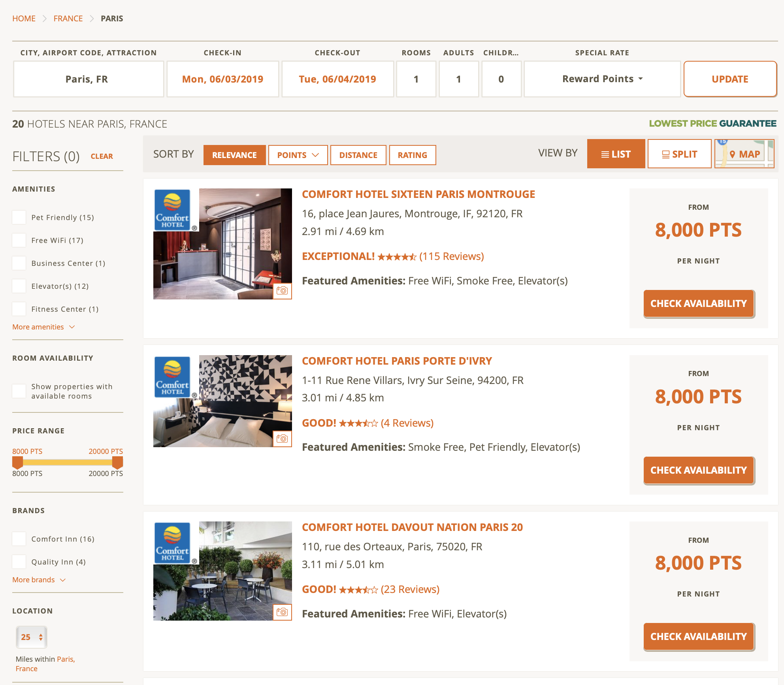This screenshot has height=685, width=784.
Task: Click Comfort Hotel logo on Montrouge listing
Action: (173, 210)
